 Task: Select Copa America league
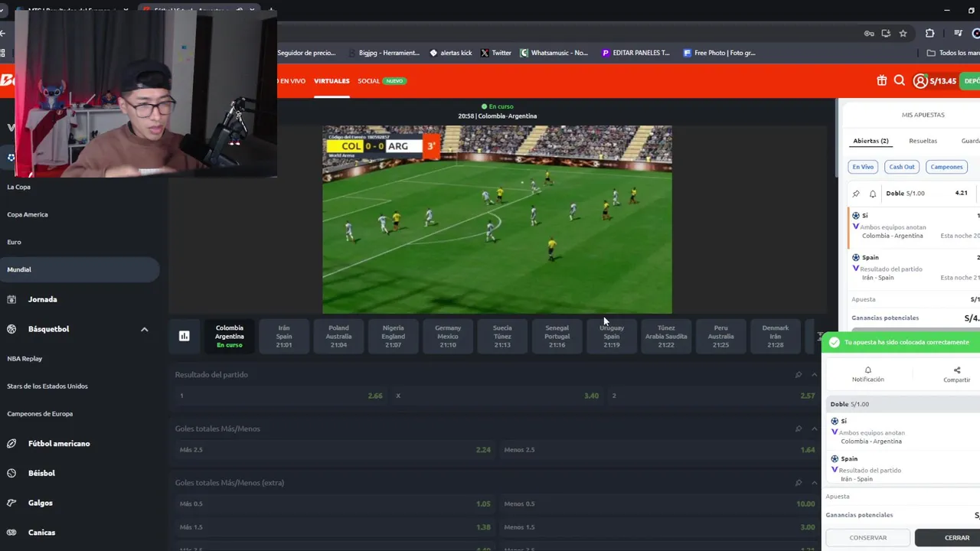coord(28,214)
